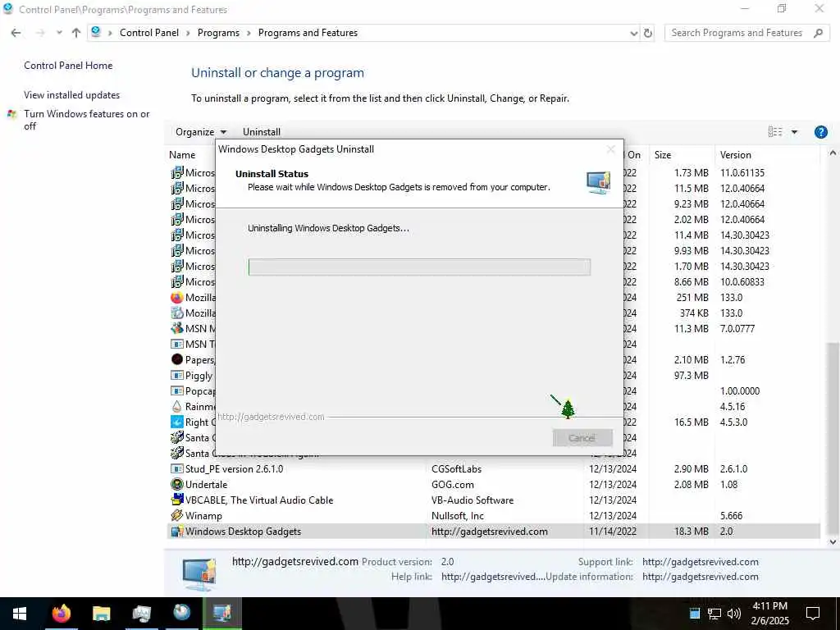Click the Up to Programs arrow
Image resolution: width=840 pixels, height=630 pixels.
click(76, 33)
